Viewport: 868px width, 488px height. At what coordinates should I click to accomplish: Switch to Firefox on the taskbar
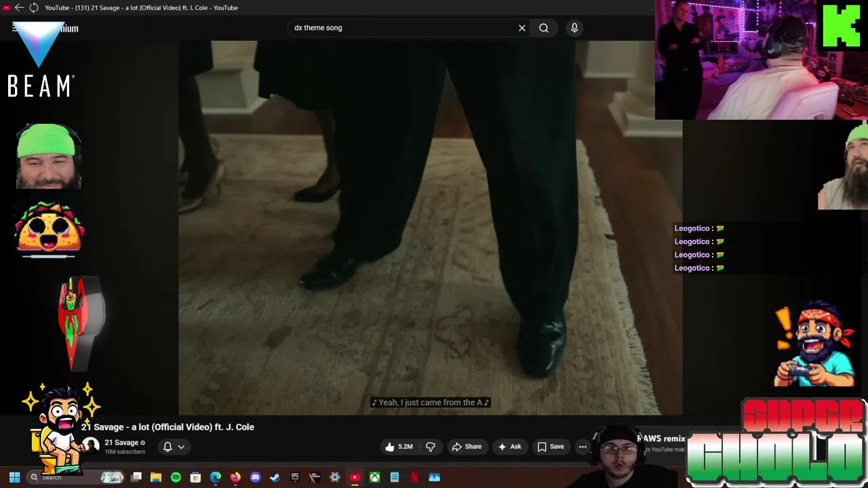(x=235, y=477)
